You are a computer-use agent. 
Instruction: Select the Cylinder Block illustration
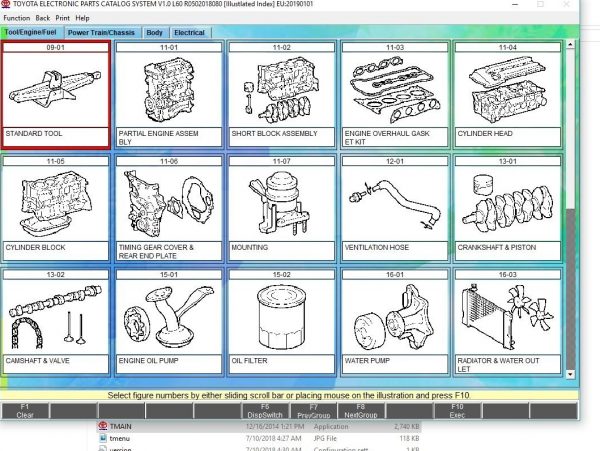[x=55, y=204]
